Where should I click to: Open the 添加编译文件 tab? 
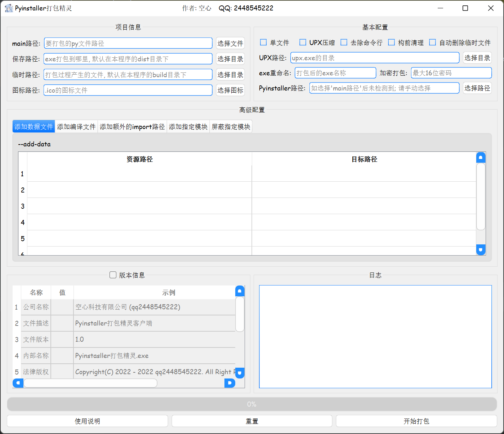point(76,127)
